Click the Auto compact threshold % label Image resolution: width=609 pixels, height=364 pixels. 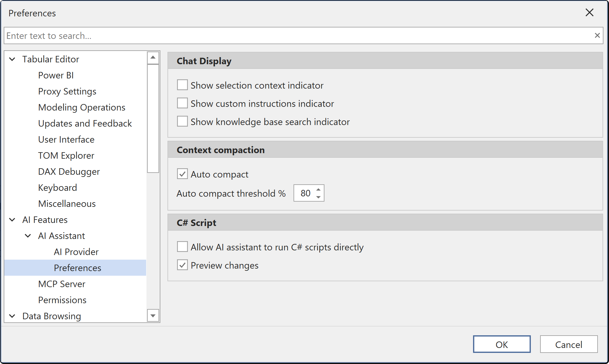click(231, 193)
